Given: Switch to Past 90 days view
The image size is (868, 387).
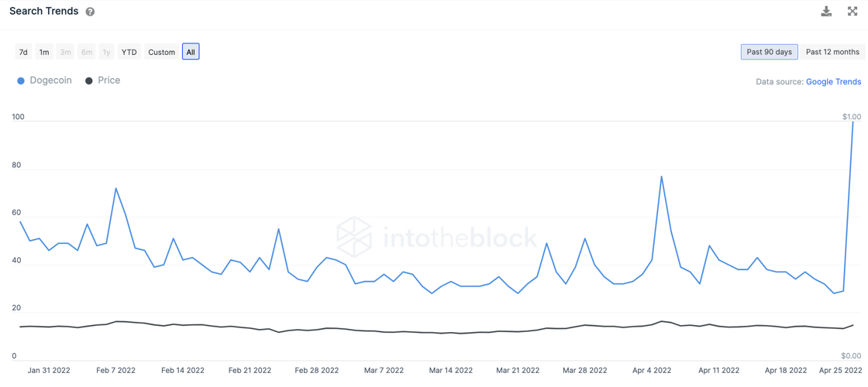Looking at the screenshot, I should pos(769,52).
